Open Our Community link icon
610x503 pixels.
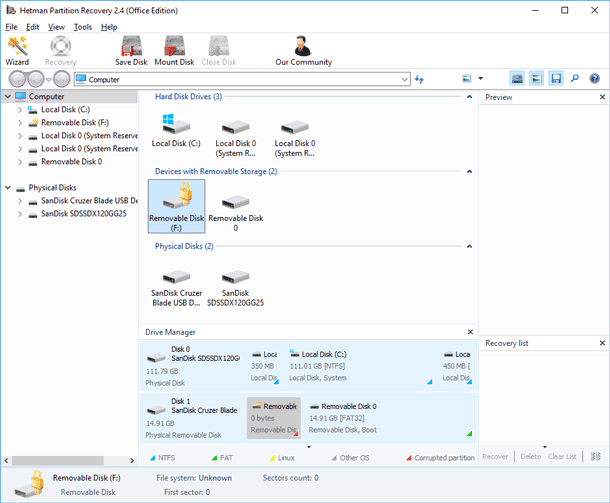click(303, 51)
